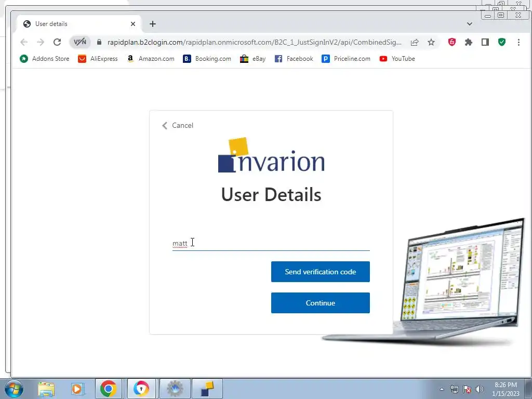This screenshot has height=399, width=532.
Task: Toggle the browser side panel
Action: click(485, 42)
